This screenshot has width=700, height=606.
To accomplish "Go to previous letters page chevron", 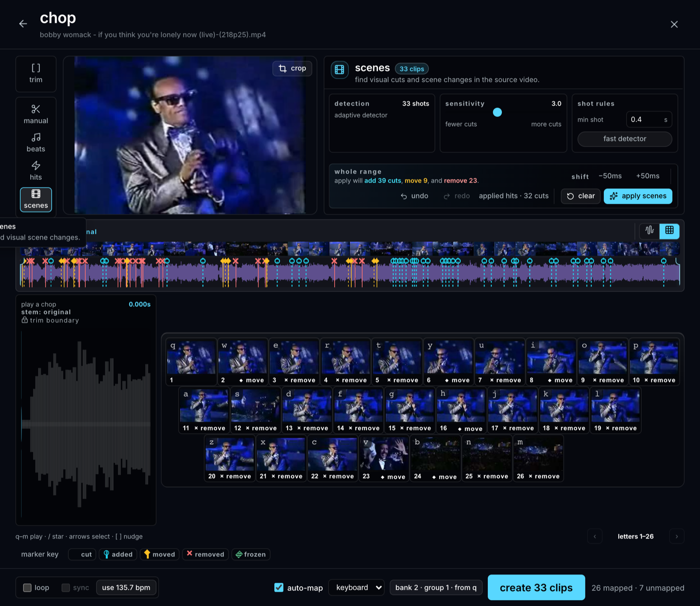I will (595, 536).
